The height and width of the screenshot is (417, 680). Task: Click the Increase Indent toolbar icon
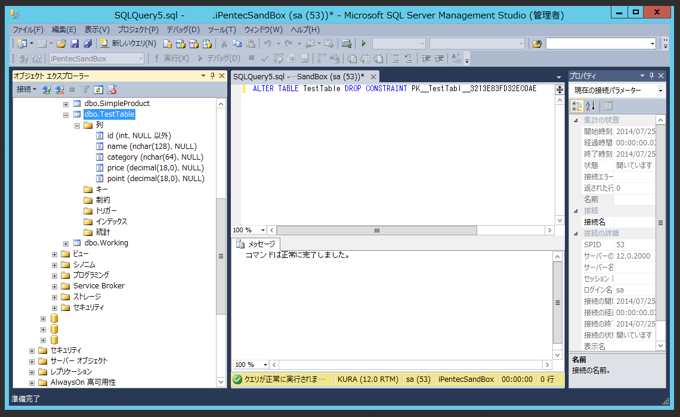pyautogui.click(x=439, y=59)
